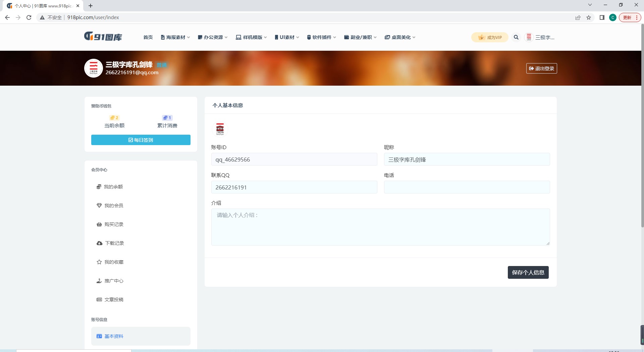Open the 桌面美化 dropdown
Screen dimensions: 644x352
pyautogui.click(x=399, y=37)
